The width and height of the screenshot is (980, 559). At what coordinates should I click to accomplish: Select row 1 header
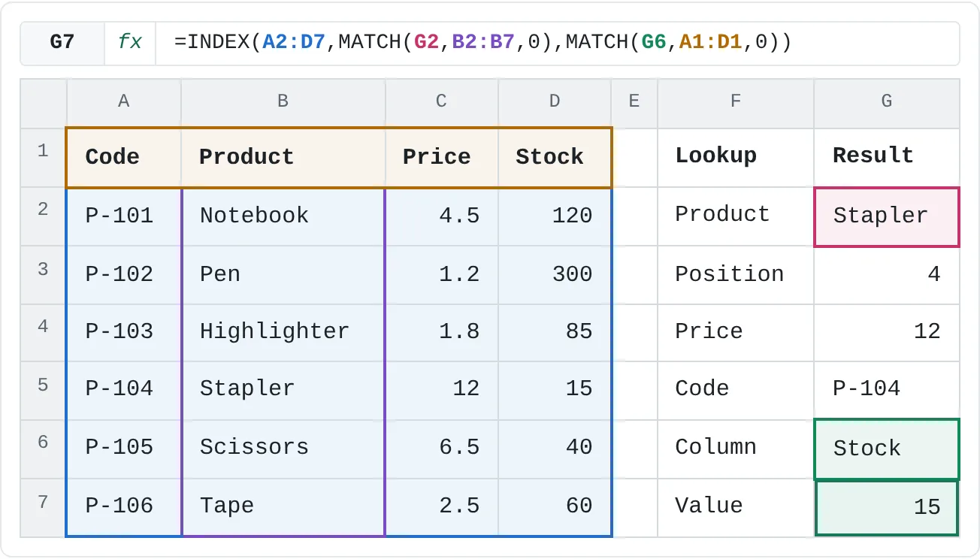pyautogui.click(x=44, y=157)
